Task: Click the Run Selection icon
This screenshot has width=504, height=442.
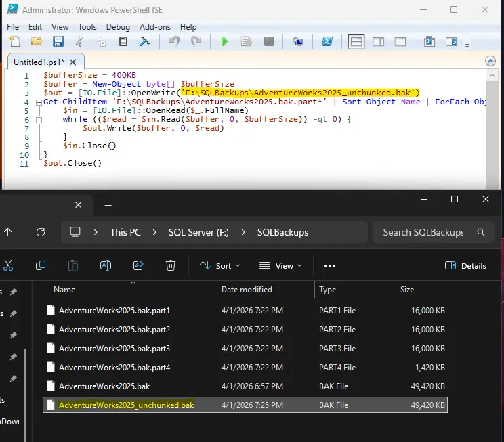Action: point(247,41)
